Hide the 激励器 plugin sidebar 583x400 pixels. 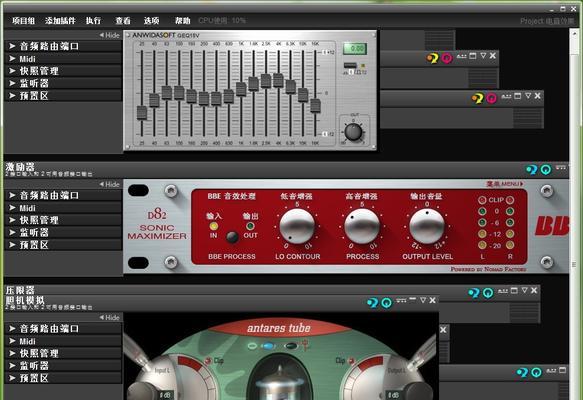(x=109, y=184)
